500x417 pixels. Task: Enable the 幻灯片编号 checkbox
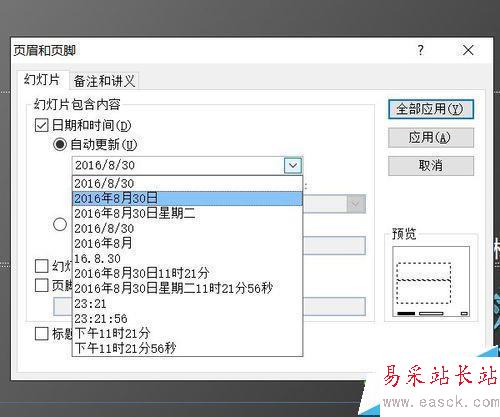click(42, 266)
